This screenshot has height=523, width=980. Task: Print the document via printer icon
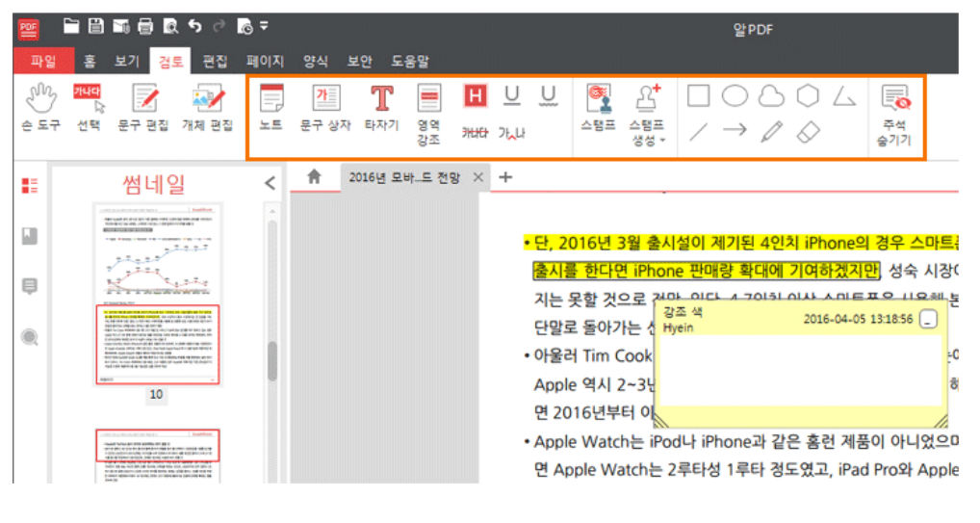(145, 26)
